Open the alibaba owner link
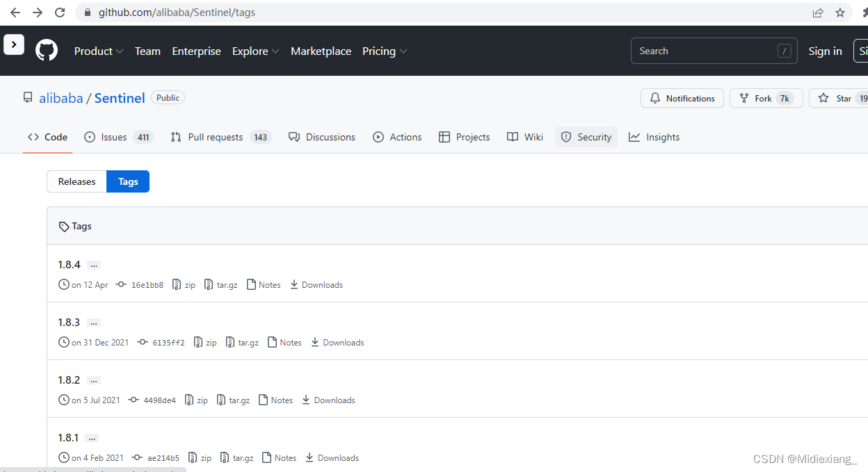The image size is (868, 472). point(61,98)
